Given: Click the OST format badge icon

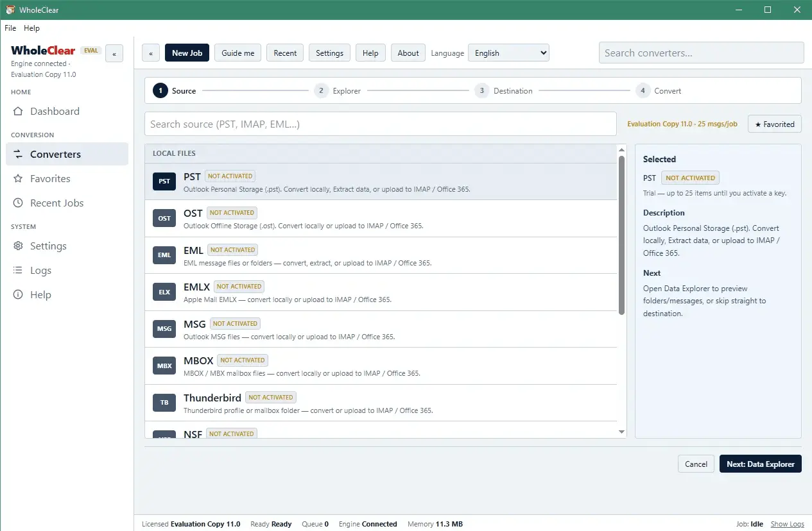Looking at the screenshot, I should 164,219.
